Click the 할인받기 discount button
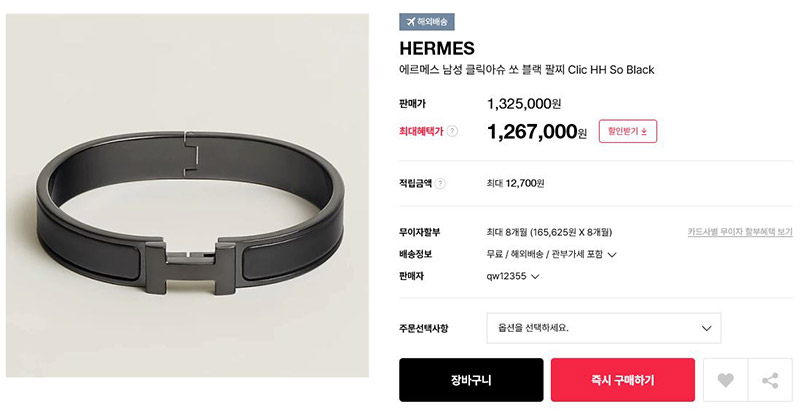The image size is (800, 412). coord(628,131)
